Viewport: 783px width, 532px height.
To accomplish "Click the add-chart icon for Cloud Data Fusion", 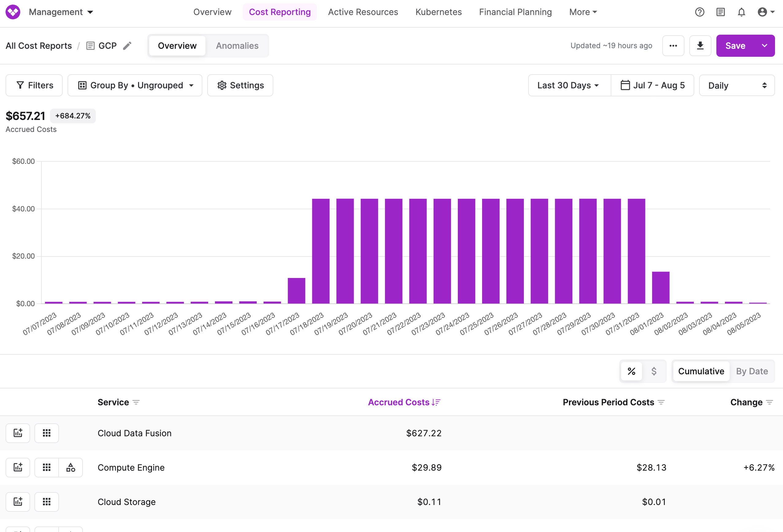I will click(x=18, y=433).
